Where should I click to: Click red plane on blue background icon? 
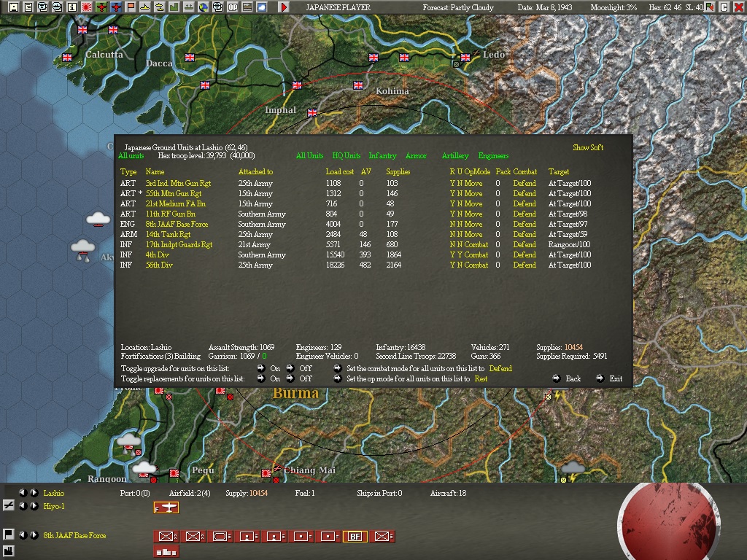point(116,7)
